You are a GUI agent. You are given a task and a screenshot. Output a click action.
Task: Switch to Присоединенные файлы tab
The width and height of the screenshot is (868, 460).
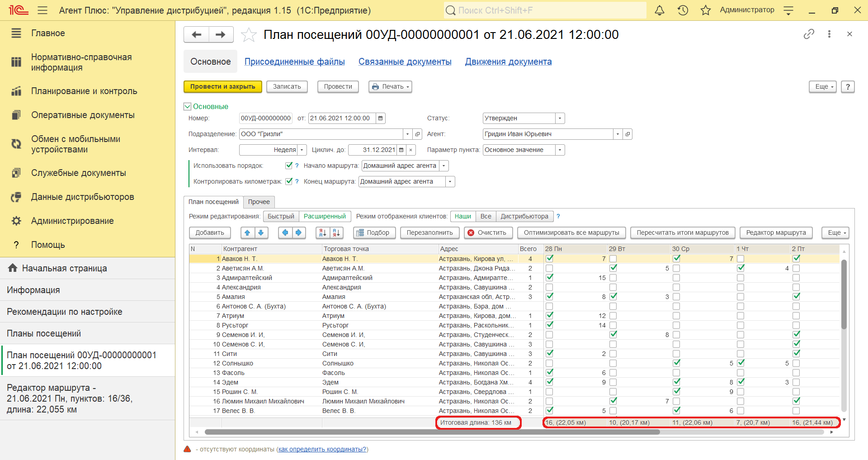click(x=295, y=62)
